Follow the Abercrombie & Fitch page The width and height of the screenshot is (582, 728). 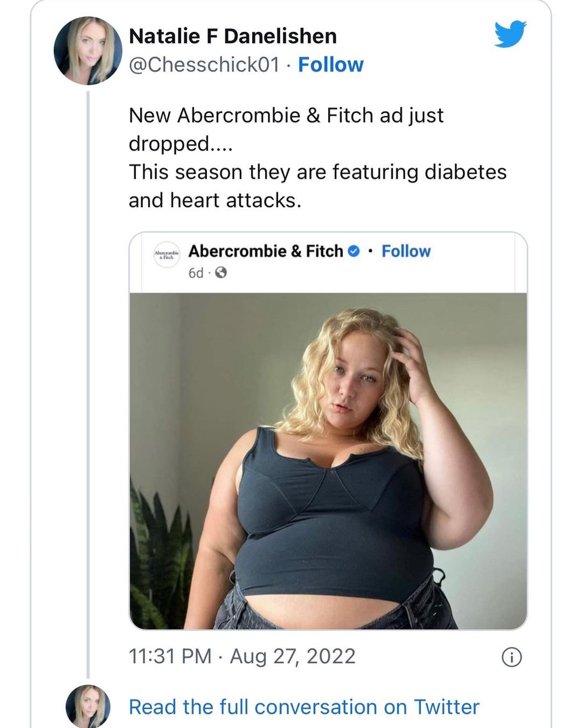point(406,251)
